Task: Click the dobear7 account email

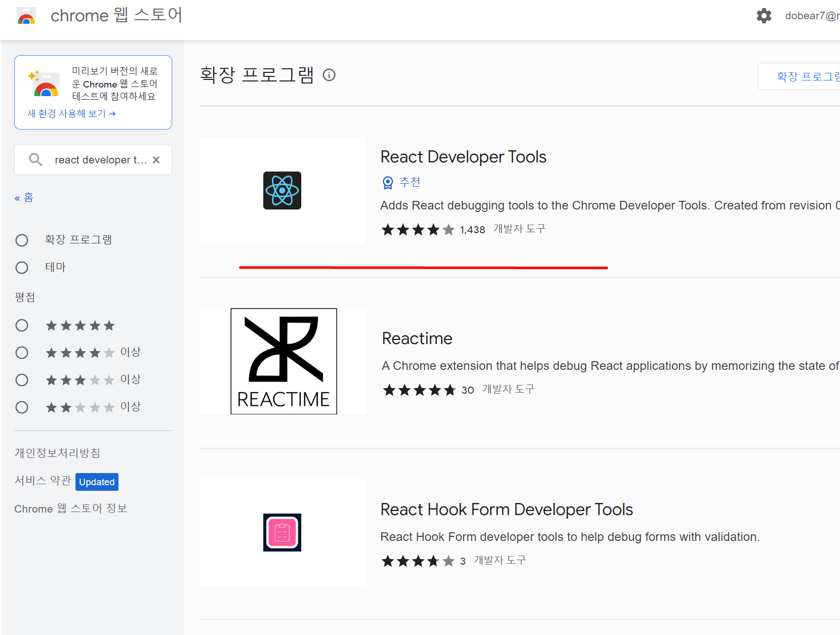Action: (812, 16)
